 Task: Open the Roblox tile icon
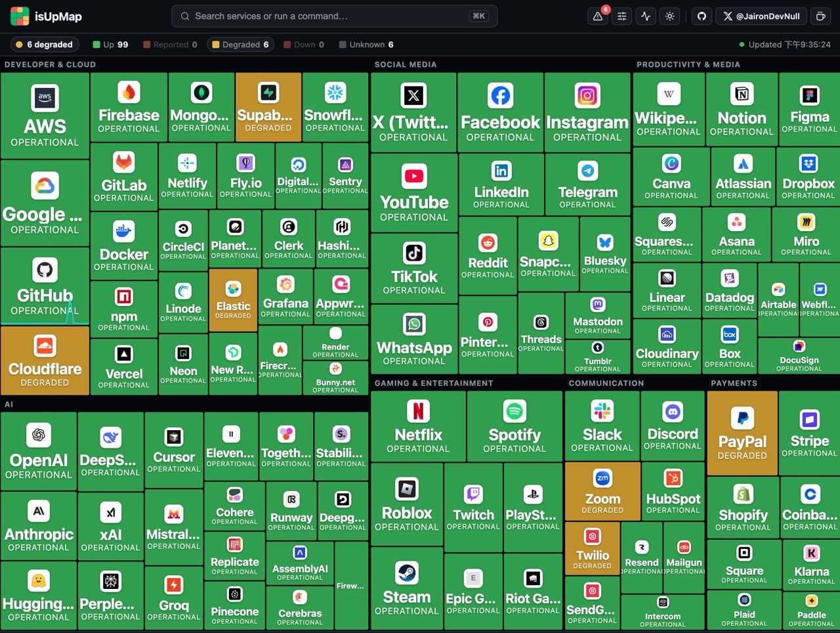(x=407, y=489)
